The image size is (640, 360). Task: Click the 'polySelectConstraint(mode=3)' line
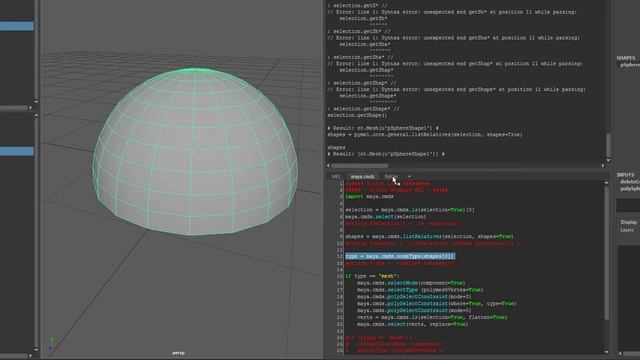pyautogui.click(x=414, y=297)
